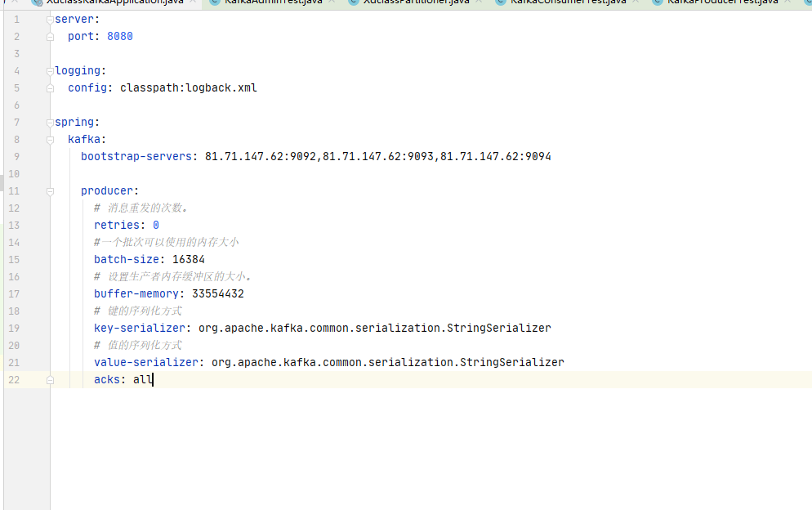The height and width of the screenshot is (510, 812).
Task: Place cursor on the acks value all
Action: [x=142, y=379]
